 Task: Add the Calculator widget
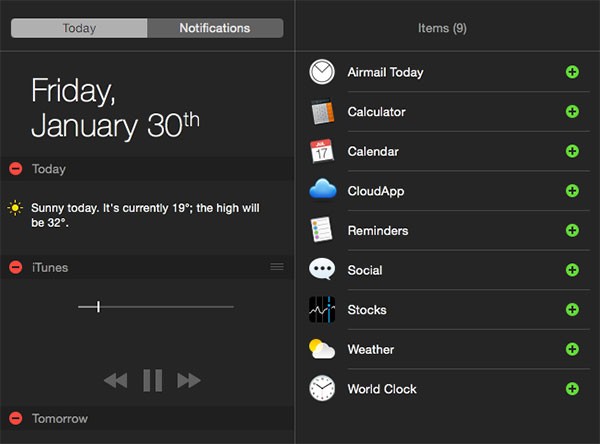click(572, 111)
